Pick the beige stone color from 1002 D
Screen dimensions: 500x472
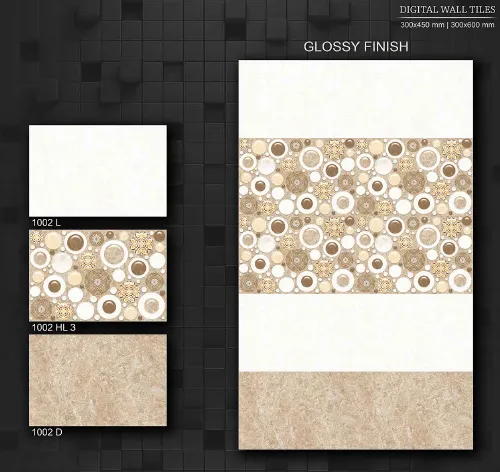(98, 380)
